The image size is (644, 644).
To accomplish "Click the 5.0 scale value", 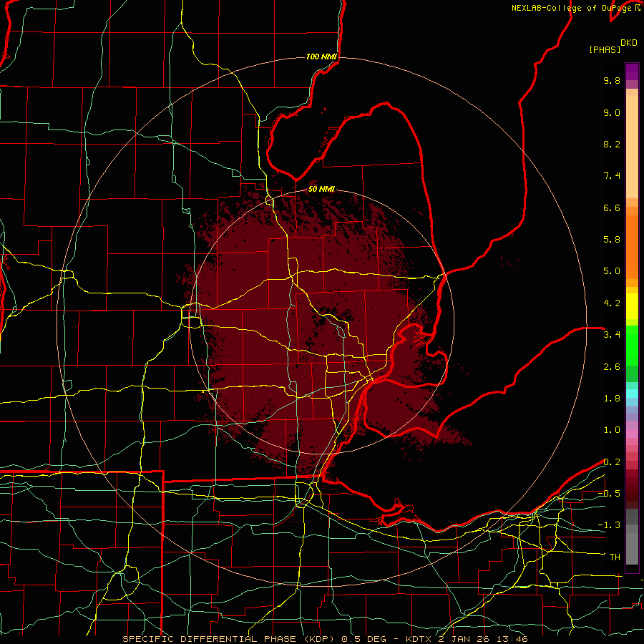I will (612, 271).
